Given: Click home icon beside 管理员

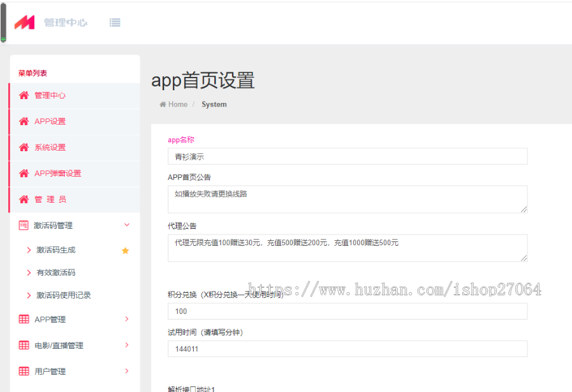Looking at the screenshot, I should (24, 199).
